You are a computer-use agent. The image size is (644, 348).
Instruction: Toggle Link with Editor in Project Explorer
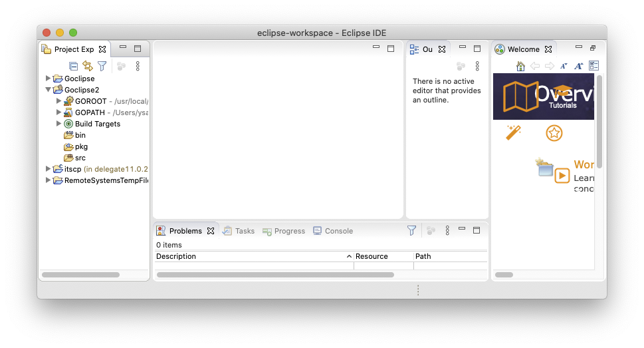(88, 66)
